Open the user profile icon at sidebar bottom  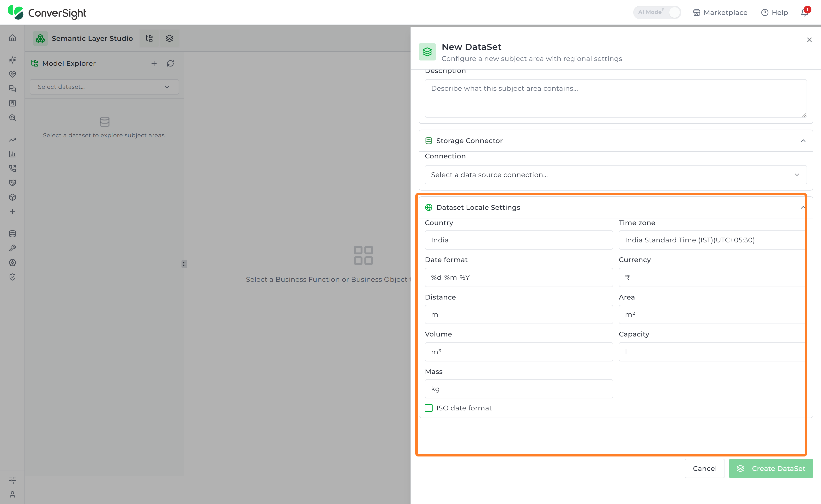(x=12, y=494)
